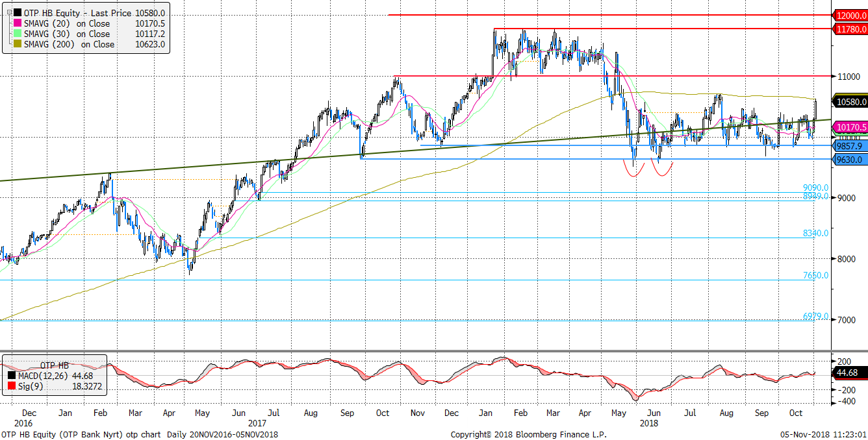
Task: Click the 7650.0 horizontal level label
Action: pyautogui.click(x=815, y=275)
